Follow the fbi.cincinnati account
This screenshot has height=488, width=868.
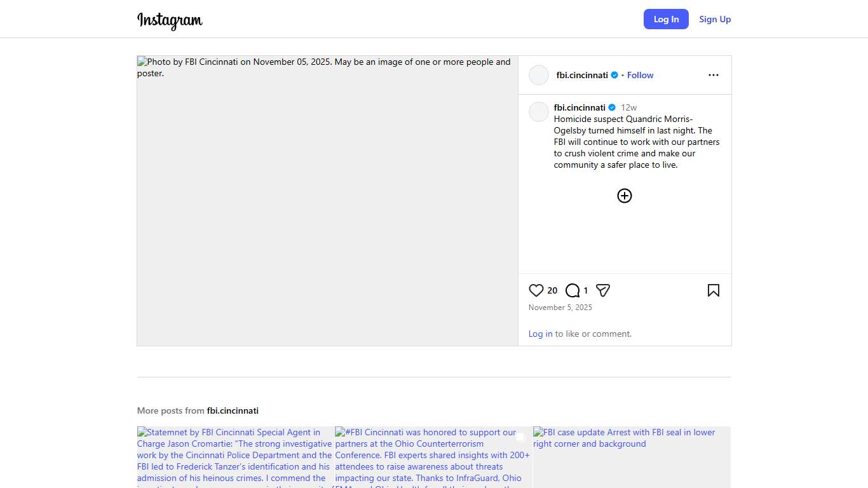pos(640,75)
